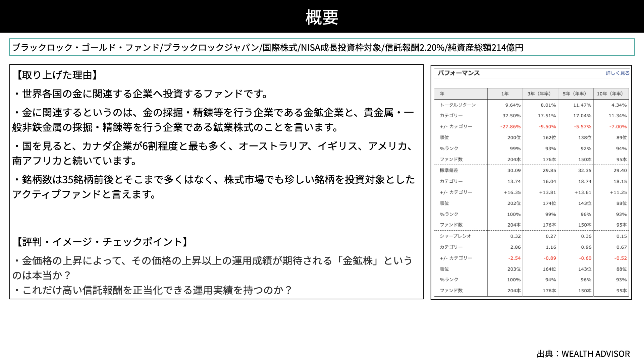The height and width of the screenshot is (362, 644).
Task: Click the 162位 rank cell
Action: (549, 137)
